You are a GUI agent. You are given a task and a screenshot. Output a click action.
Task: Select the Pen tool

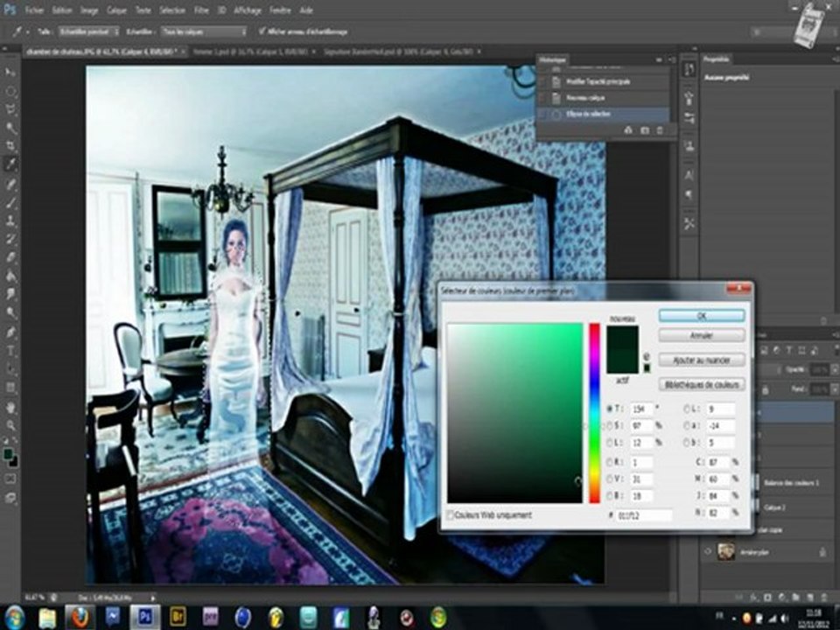(10, 332)
